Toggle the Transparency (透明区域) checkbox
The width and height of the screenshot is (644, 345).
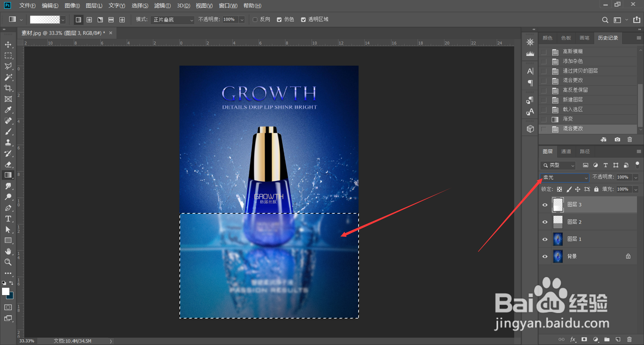point(303,20)
